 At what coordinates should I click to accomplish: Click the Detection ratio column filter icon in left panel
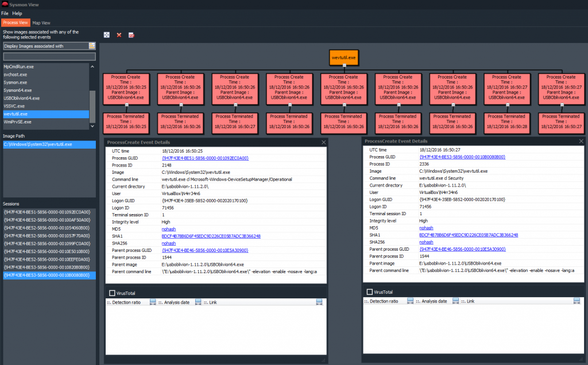coord(153,301)
